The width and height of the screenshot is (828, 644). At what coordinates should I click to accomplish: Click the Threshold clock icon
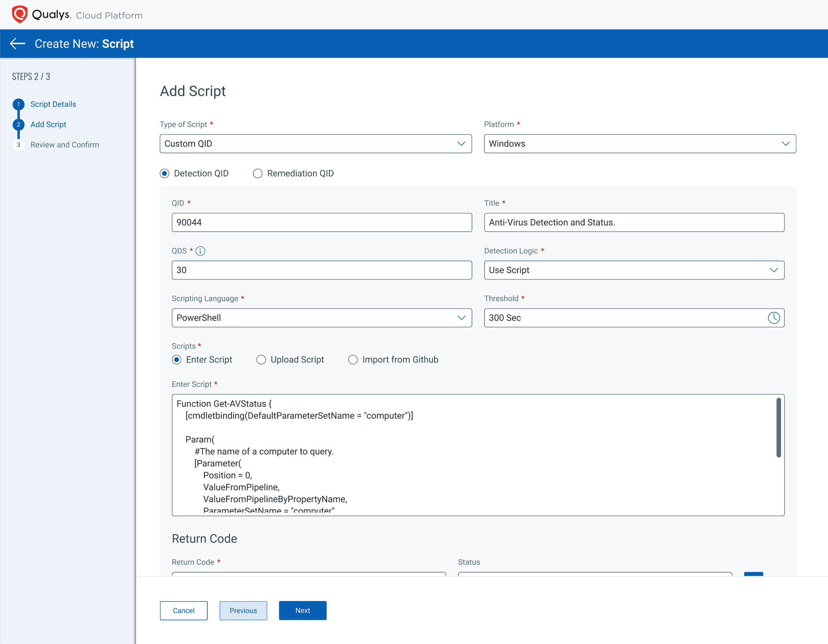tap(774, 317)
